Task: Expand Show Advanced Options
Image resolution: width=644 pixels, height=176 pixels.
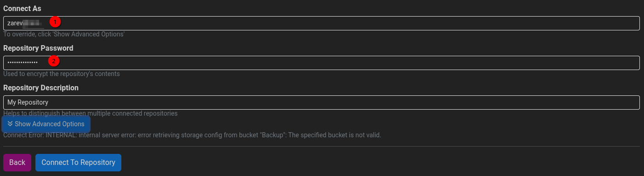Action: (x=46, y=124)
